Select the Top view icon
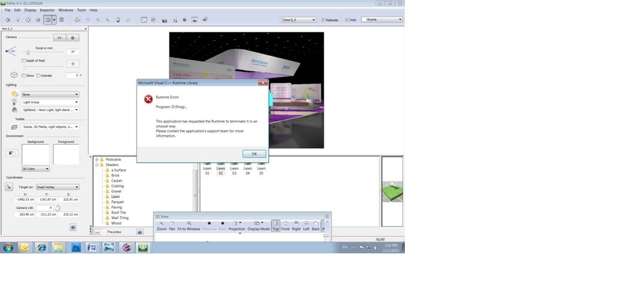The image size is (644, 296). pos(276,224)
